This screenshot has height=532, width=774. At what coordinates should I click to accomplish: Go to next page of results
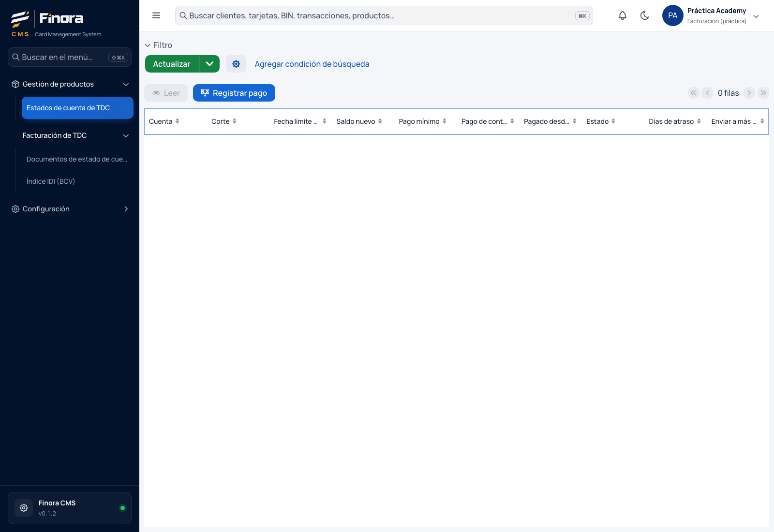pos(749,93)
